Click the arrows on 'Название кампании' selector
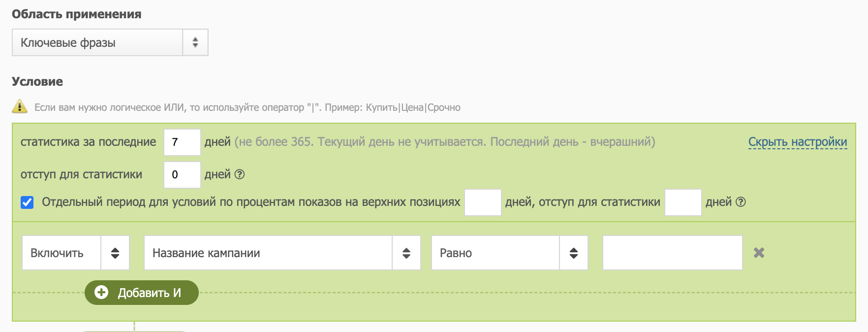Screen dimensions: 868x332 pos(406,253)
